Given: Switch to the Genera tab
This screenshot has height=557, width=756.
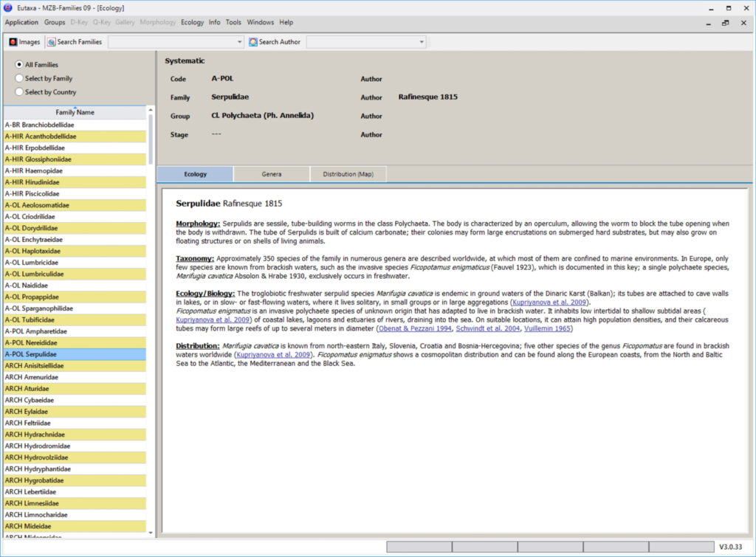Looking at the screenshot, I should [x=272, y=174].
